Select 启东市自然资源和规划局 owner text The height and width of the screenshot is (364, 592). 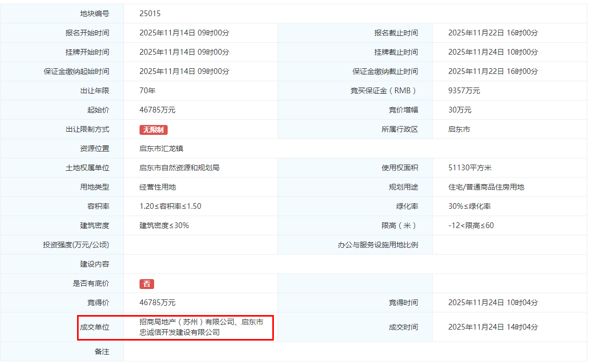tap(179, 168)
